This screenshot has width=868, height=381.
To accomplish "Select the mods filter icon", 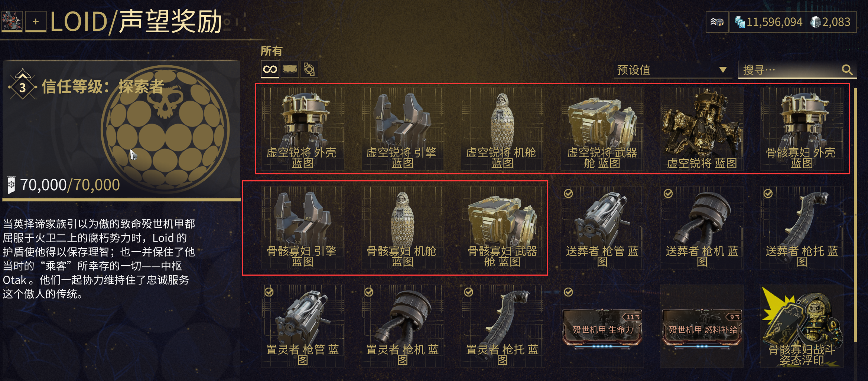I will 309,69.
